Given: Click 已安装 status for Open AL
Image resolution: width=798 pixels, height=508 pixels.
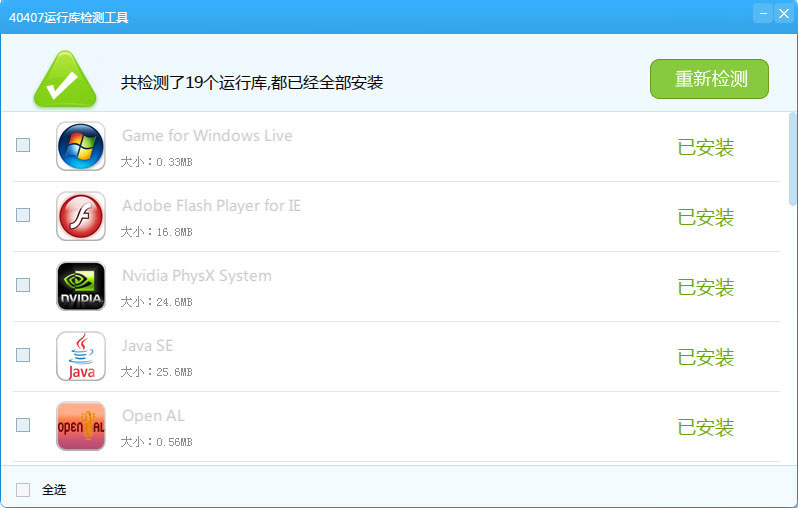Looking at the screenshot, I should point(705,428).
